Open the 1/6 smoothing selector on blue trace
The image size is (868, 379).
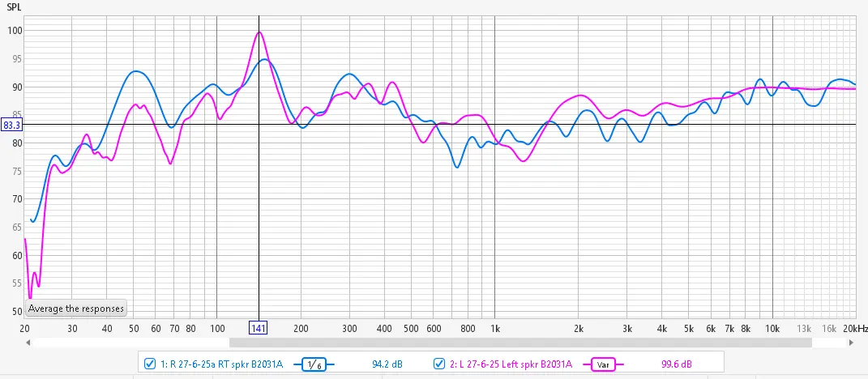point(314,364)
